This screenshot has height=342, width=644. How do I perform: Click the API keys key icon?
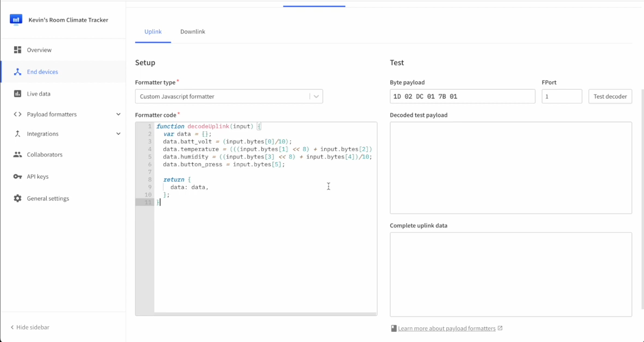[17, 176]
